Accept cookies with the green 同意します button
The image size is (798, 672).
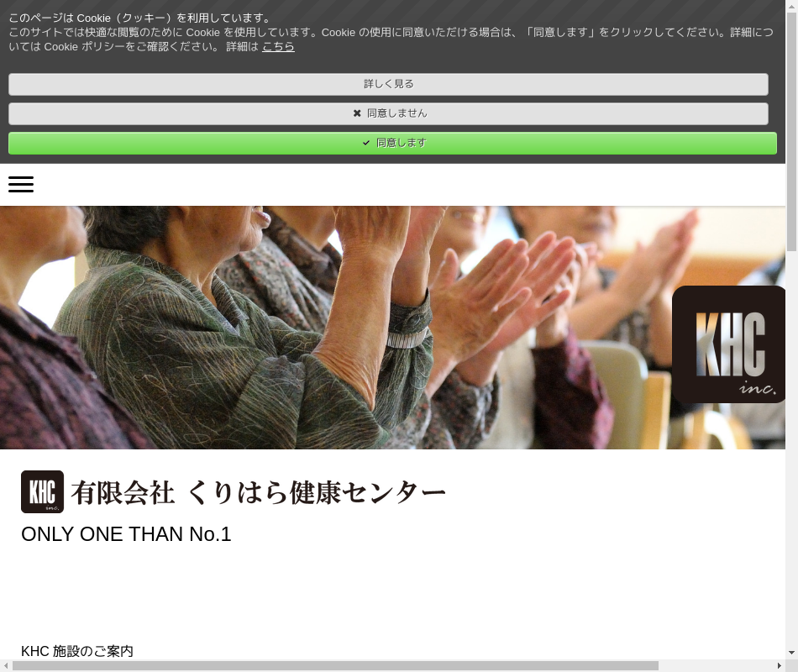(x=392, y=143)
